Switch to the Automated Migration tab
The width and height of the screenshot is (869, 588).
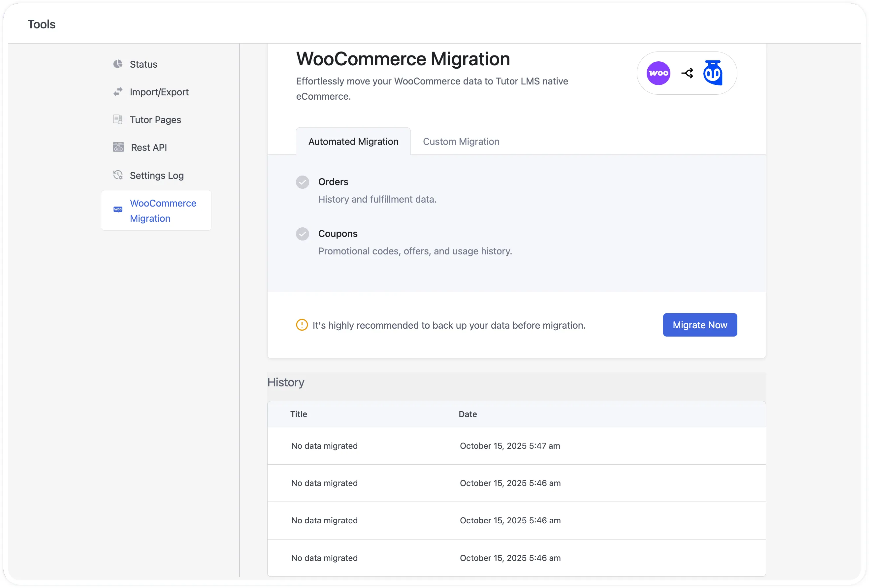point(353,141)
